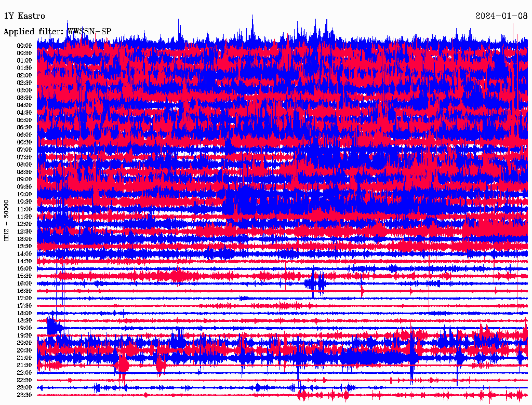Select the 23:30 time label

coord(24,395)
